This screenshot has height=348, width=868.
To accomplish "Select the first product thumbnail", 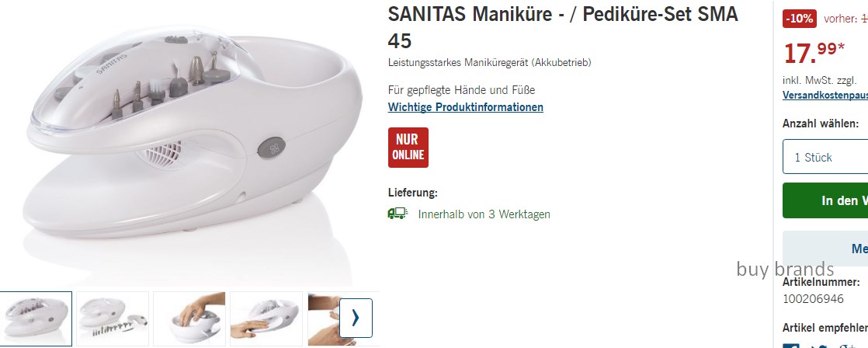I will (36, 318).
